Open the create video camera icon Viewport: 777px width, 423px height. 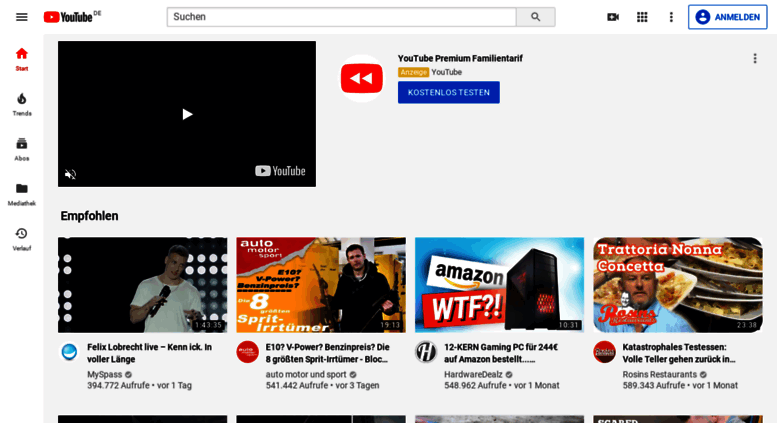(x=613, y=17)
